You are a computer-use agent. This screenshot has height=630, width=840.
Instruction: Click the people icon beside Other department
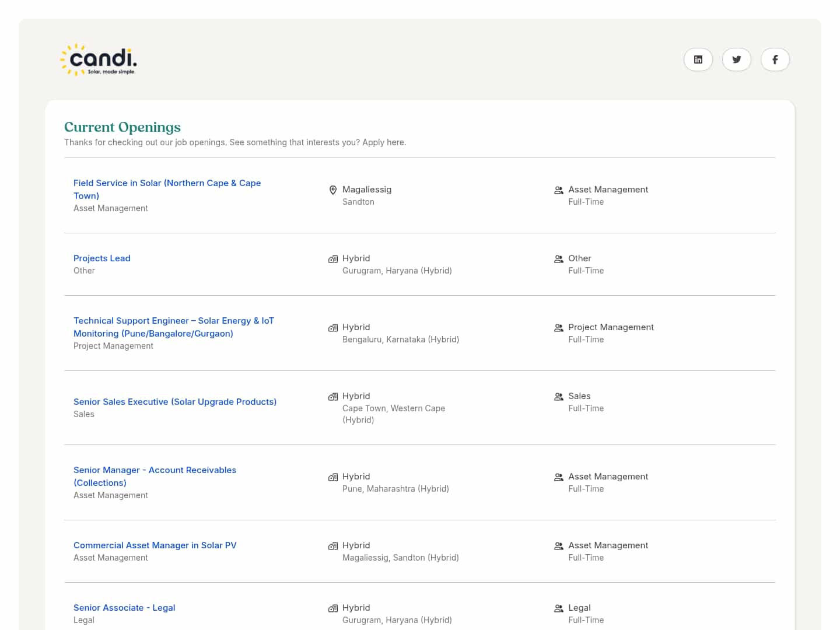click(x=558, y=259)
